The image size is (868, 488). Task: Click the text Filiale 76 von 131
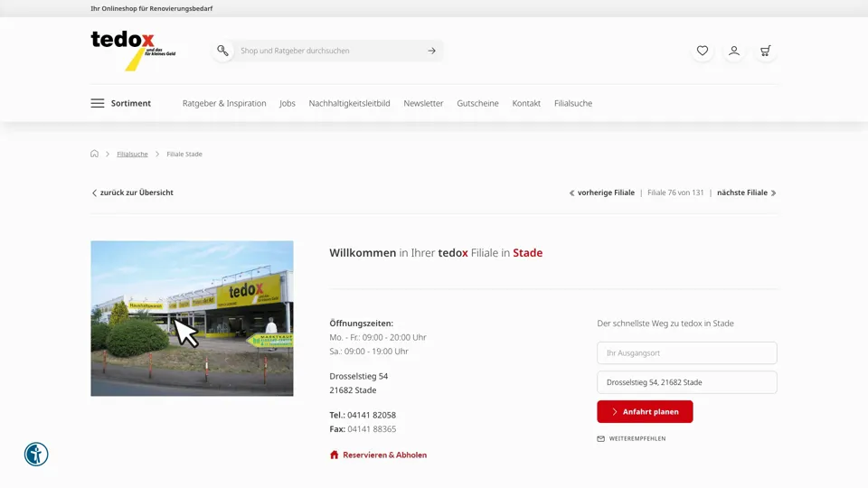[675, 192]
